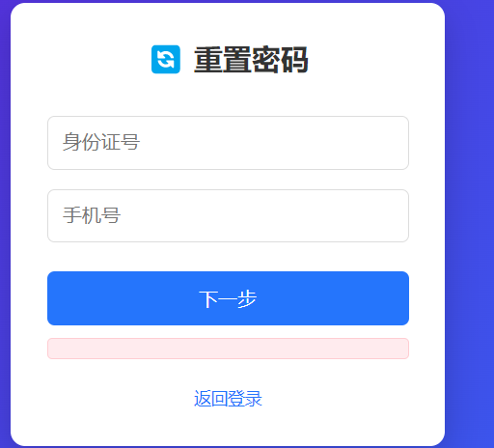Focus the 身份证号 input field
Image resolution: width=494 pixels, height=448 pixels.
tap(228, 143)
